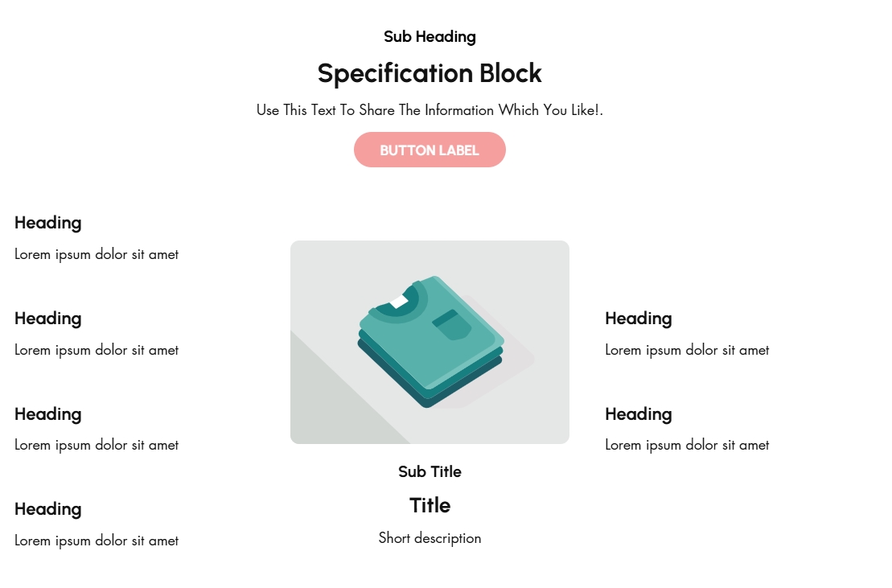Select the Specification Block main title
892x588 pixels.
click(430, 73)
